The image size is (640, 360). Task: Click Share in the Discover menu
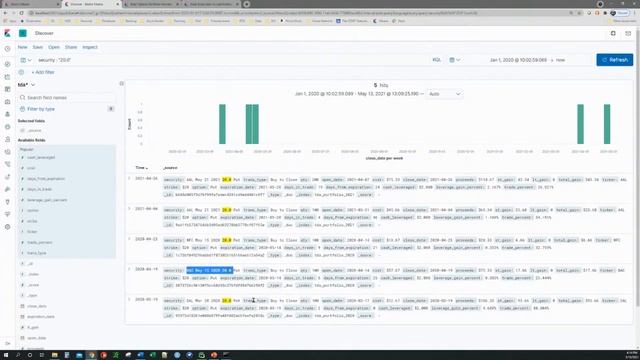[71, 47]
